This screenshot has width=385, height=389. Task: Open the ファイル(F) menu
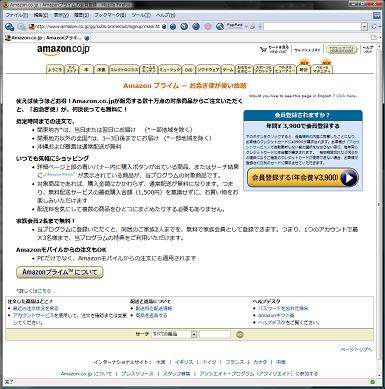click(17, 15)
